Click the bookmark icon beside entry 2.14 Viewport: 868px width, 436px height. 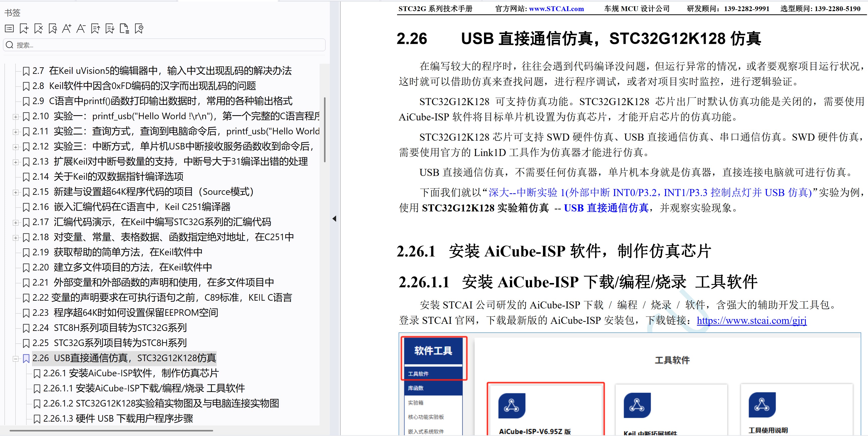pos(26,177)
